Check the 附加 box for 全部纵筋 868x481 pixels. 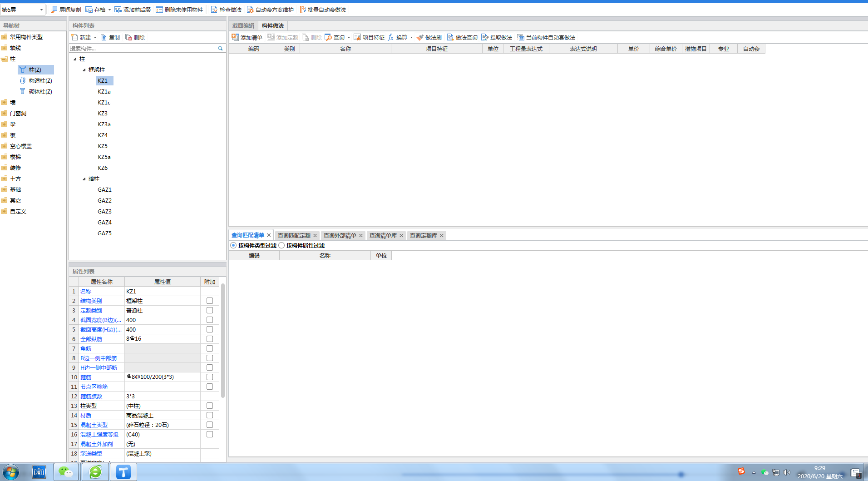(x=210, y=339)
